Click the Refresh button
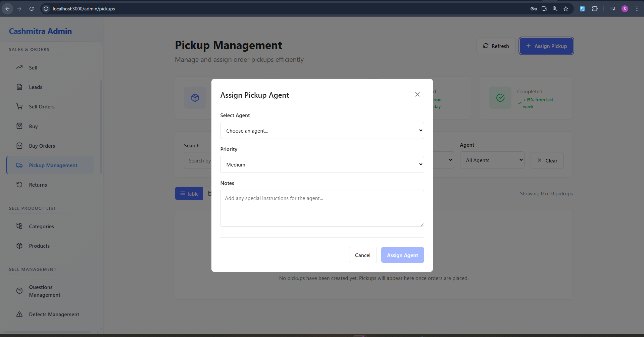 point(496,46)
